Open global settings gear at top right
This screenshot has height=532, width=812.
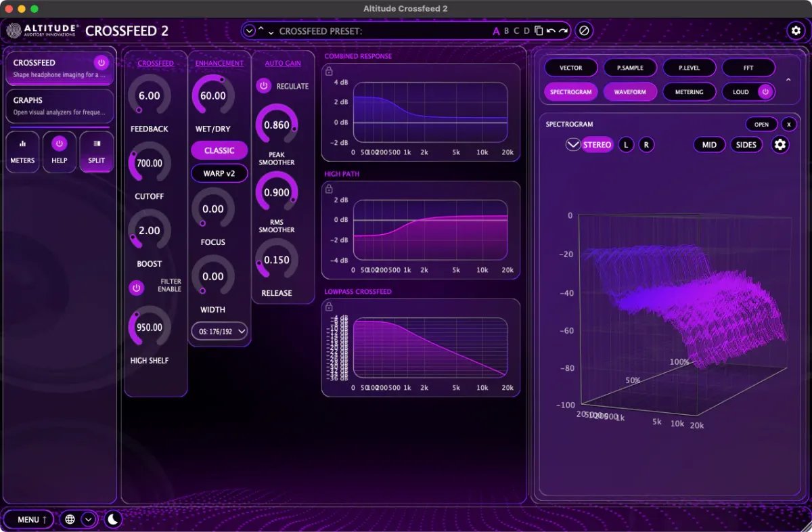pyautogui.click(x=795, y=30)
